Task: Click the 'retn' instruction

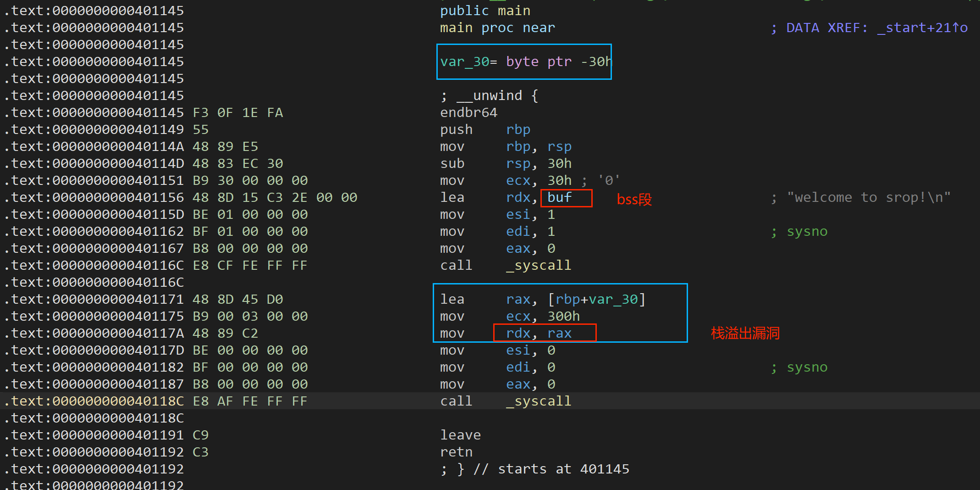Action: pyautogui.click(x=456, y=452)
